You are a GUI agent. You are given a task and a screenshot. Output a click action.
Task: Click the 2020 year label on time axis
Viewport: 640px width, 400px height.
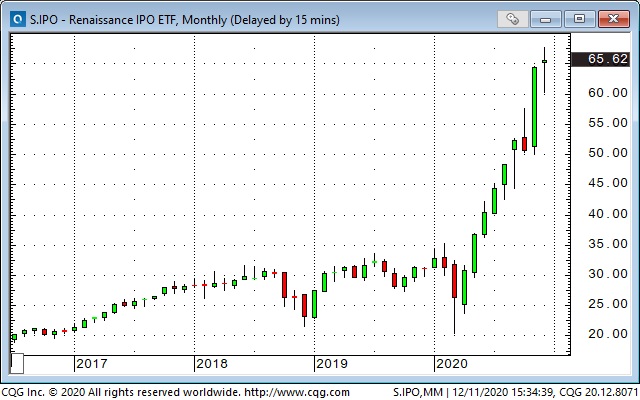[452, 364]
